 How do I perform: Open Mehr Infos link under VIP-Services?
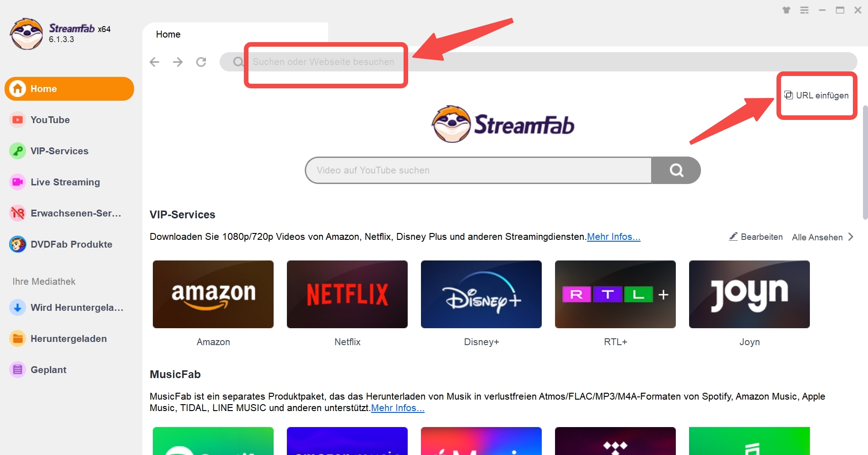tap(614, 237)
